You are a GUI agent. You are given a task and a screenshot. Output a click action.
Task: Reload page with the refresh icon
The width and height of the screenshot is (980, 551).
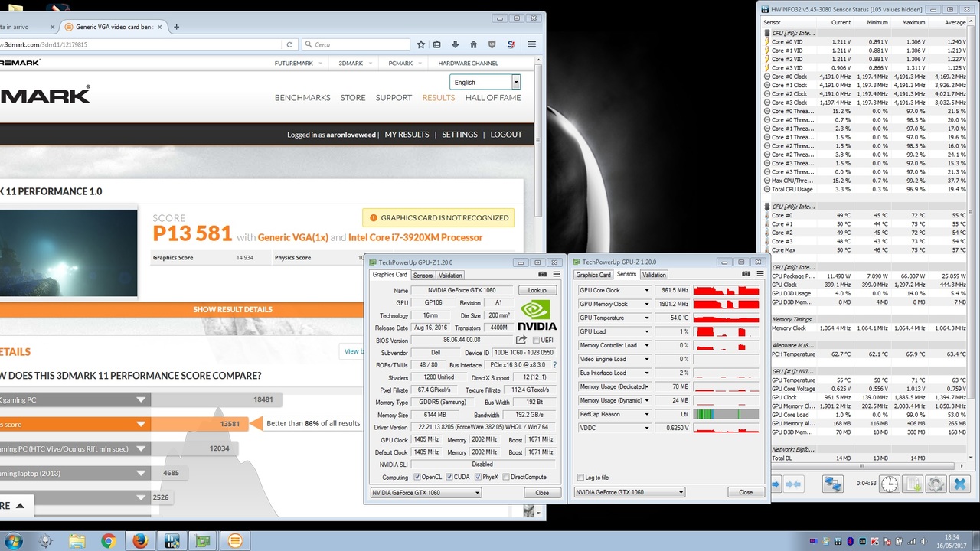click(x=288, y=44)
